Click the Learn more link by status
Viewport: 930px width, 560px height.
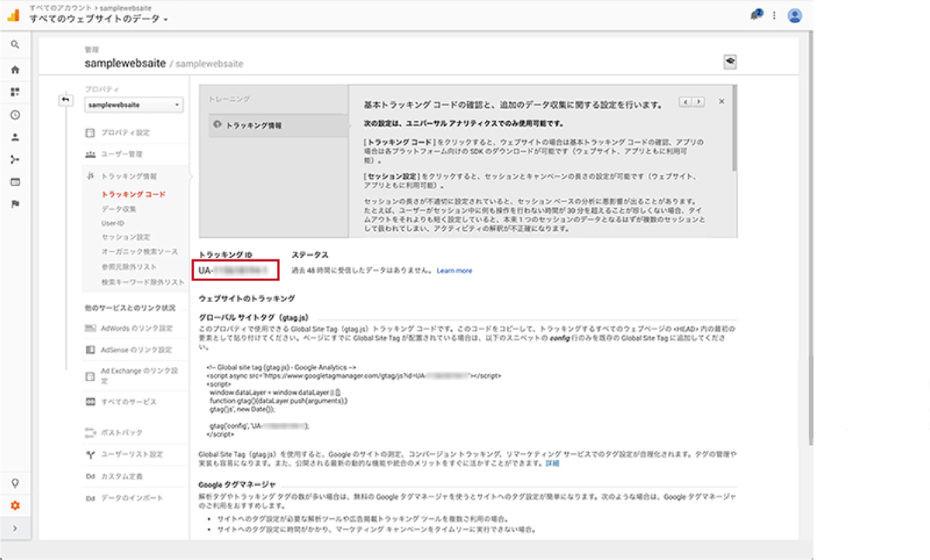(454, 270)
